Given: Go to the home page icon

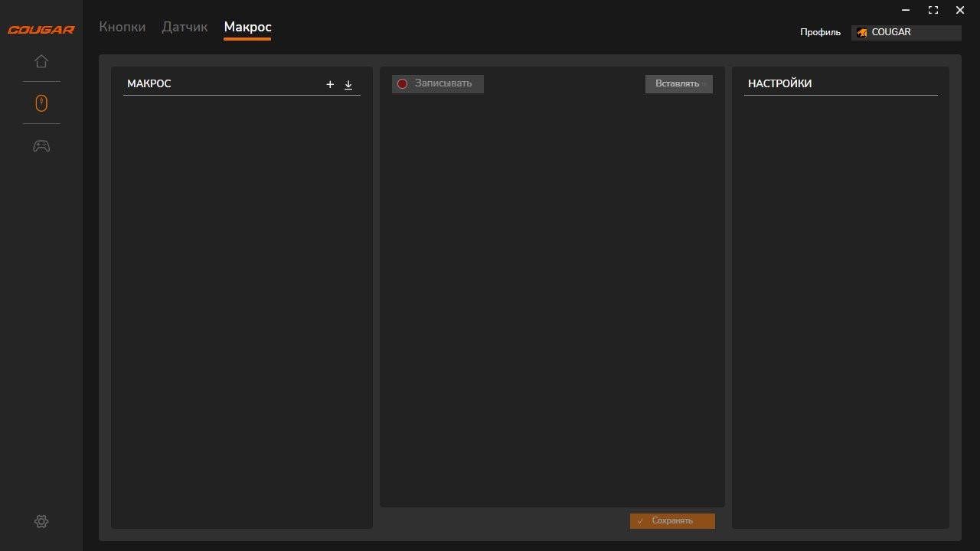Looking at the screenshot, I should pos(41,61).
